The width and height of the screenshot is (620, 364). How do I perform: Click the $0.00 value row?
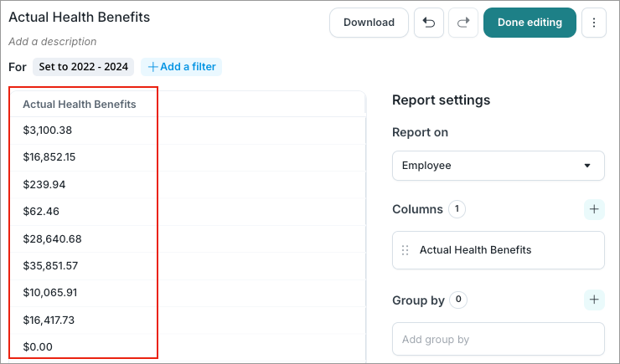(x=188, y=346)
